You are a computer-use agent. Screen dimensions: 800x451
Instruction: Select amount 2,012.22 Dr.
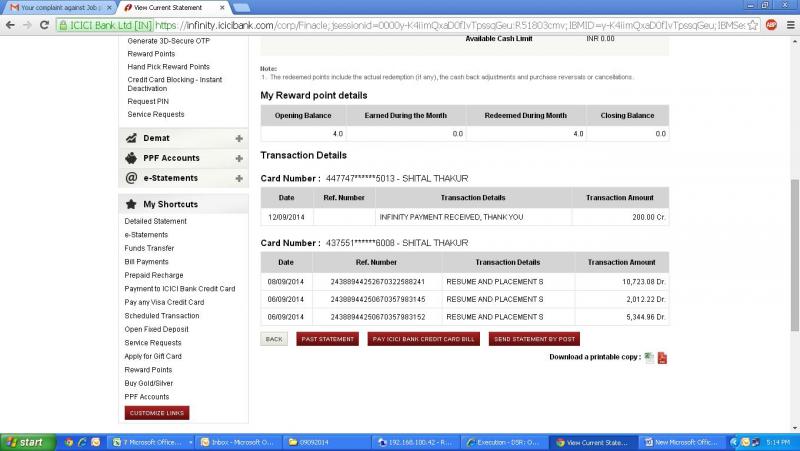coord(645,299)
